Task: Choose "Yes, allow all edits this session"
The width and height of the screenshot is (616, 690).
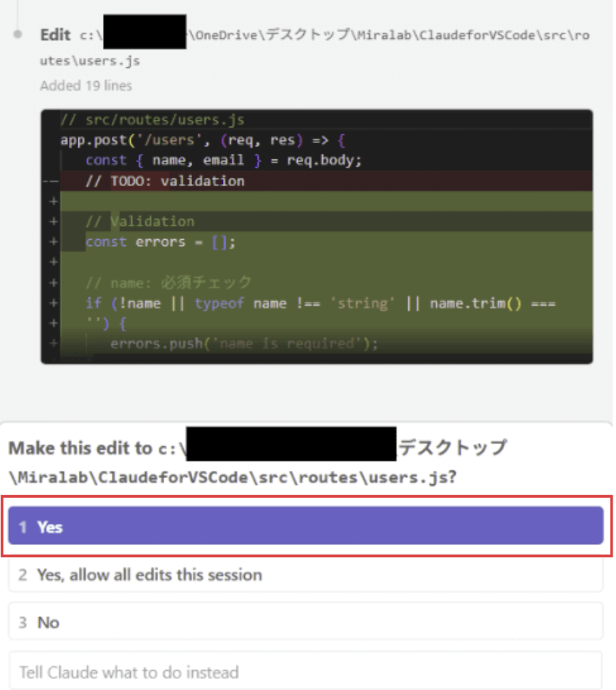Action: click(x=306, y=575)
